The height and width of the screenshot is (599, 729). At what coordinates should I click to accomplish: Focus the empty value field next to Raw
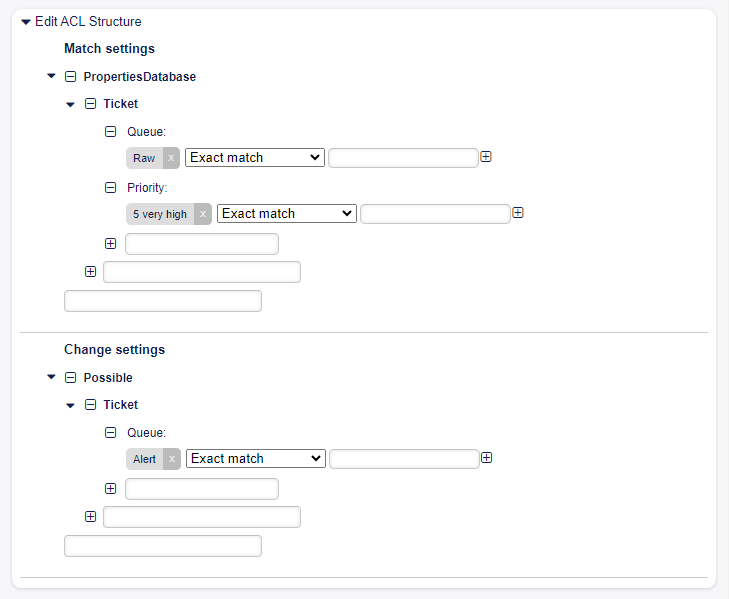pyautogui.click(x=403, y=158)
